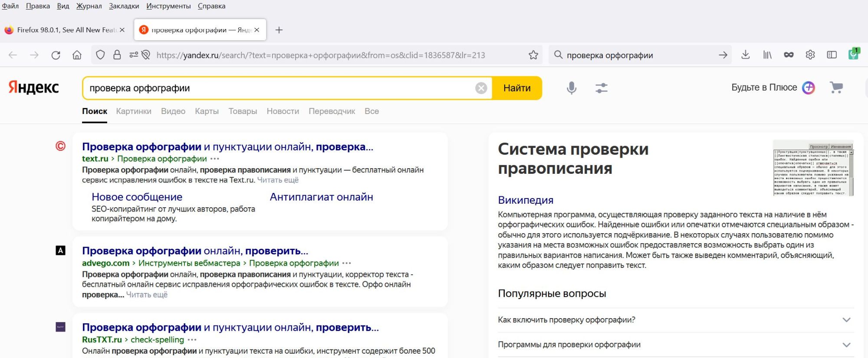868x358 pixels.
Task: Switch to Карты search tab
Action: (x=207, y=111)
